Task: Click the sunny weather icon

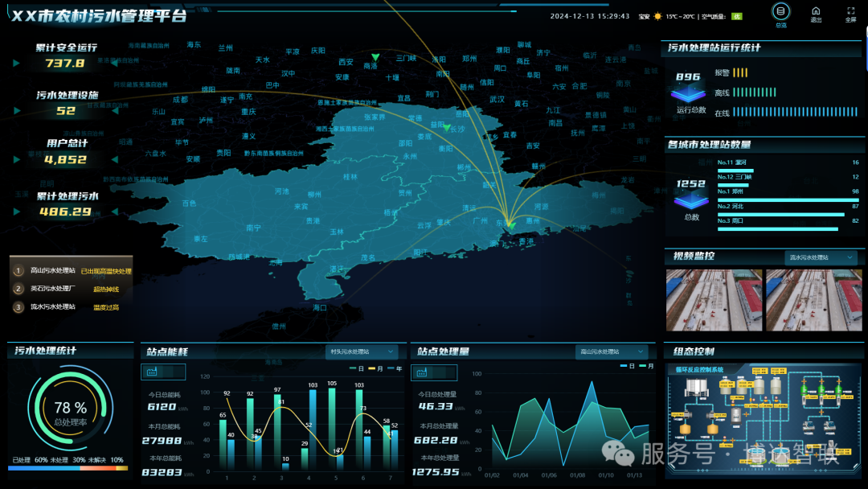Action: tap(657, 16)
